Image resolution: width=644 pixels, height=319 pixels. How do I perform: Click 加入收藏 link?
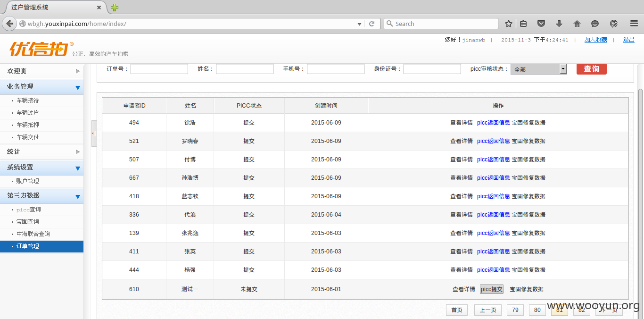pyautogui.click(x=596, y=40)
